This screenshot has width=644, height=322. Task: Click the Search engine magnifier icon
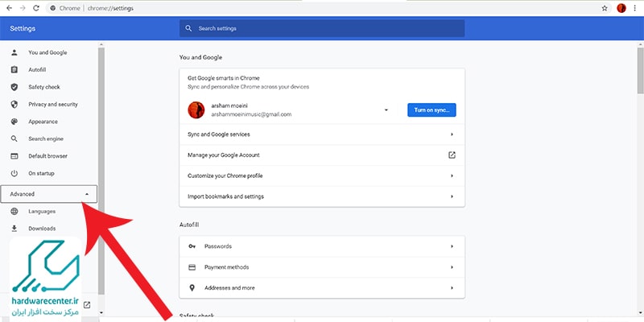(x=14, y=138)
